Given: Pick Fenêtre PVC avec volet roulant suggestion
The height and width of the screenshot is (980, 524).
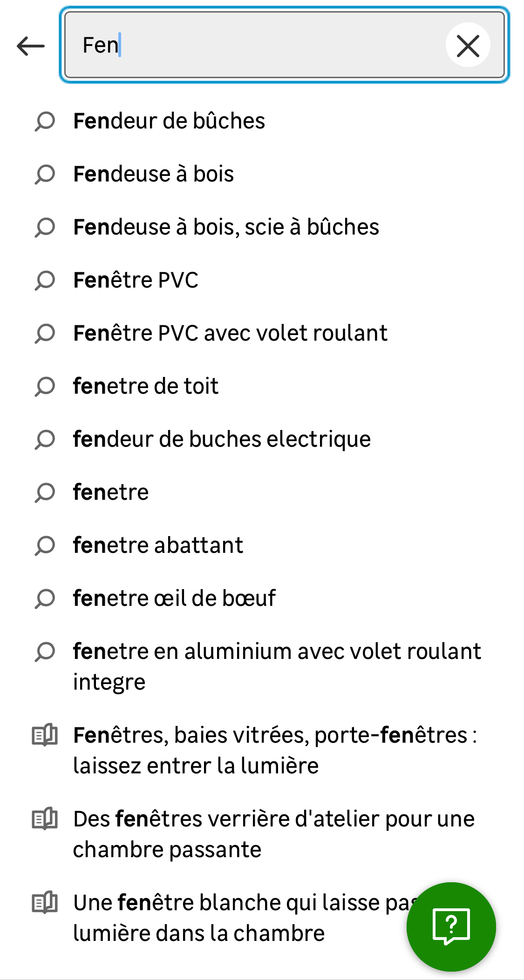Looking at the screenshot, I should coord(230,333).
